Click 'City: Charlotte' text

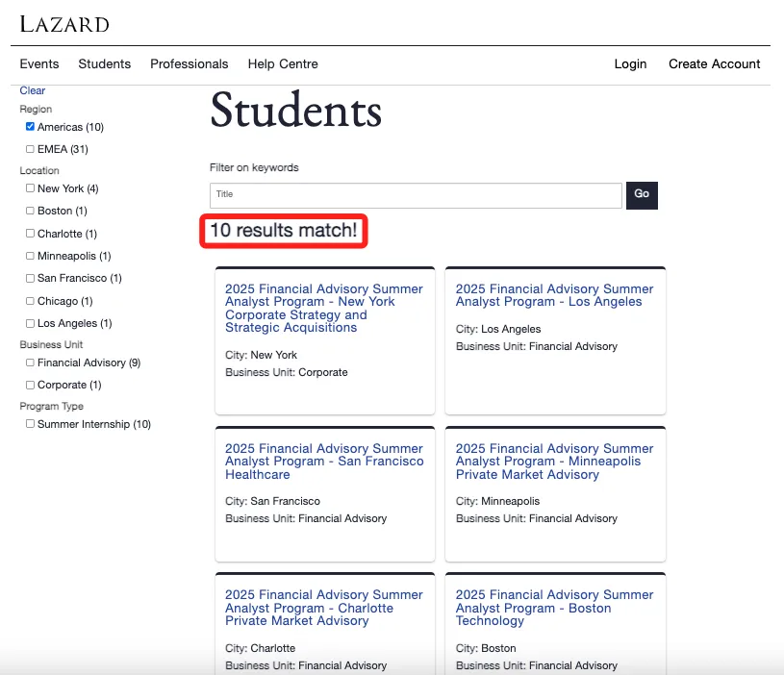point(261,648)
